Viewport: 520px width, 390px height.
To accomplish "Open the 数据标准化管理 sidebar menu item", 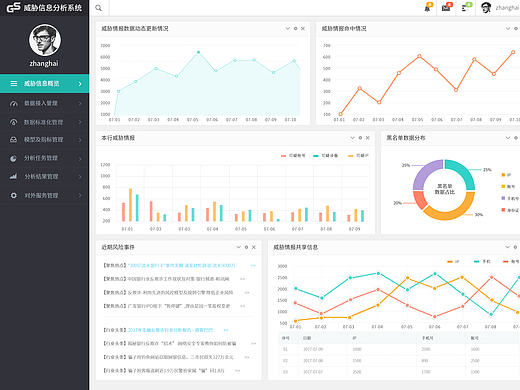I will [44, 122].
